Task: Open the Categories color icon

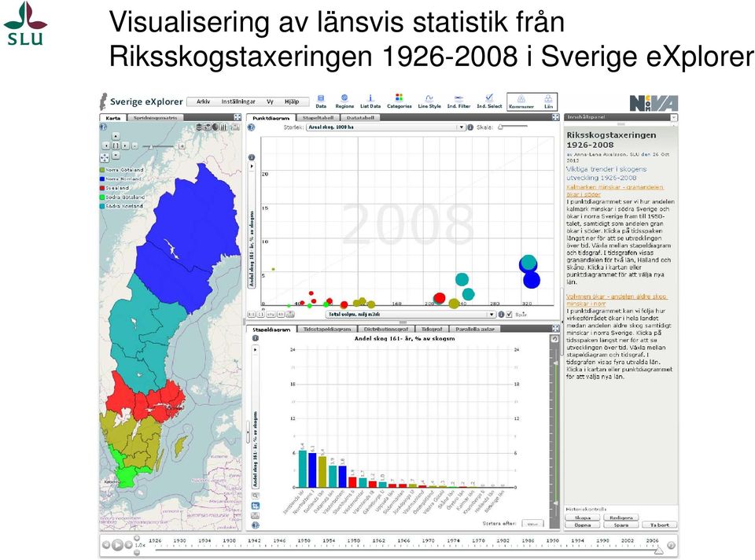Action: (400, 101)
